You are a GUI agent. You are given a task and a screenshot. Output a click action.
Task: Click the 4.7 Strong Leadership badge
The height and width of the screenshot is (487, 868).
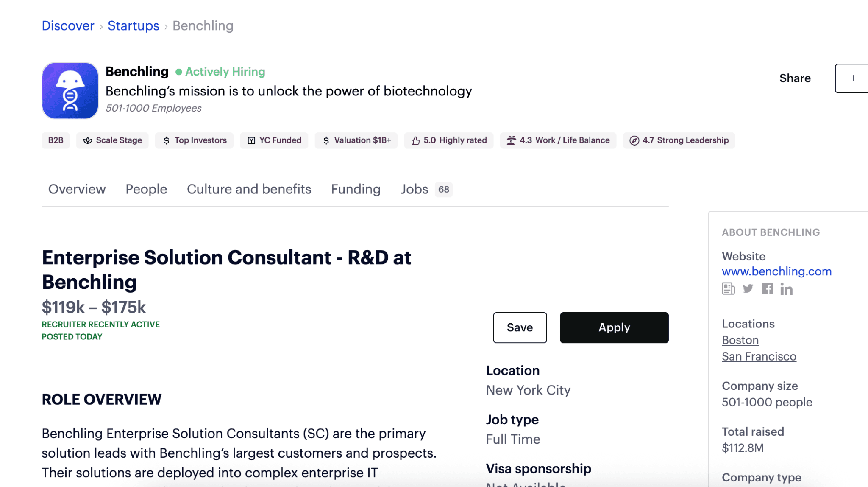(x=679, y=140)
